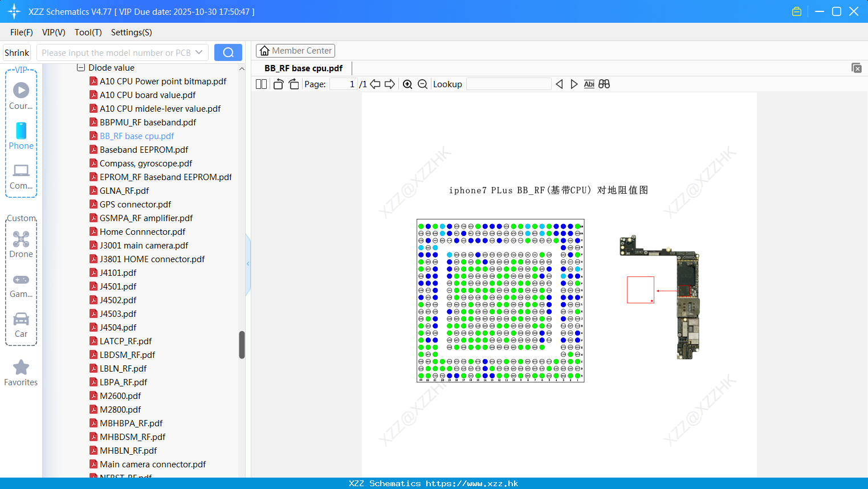Image resolution: width=868 pixels, height=489 pixels.
Task: Open Main camera connector.pdf
Action: [x=153, y=464]
